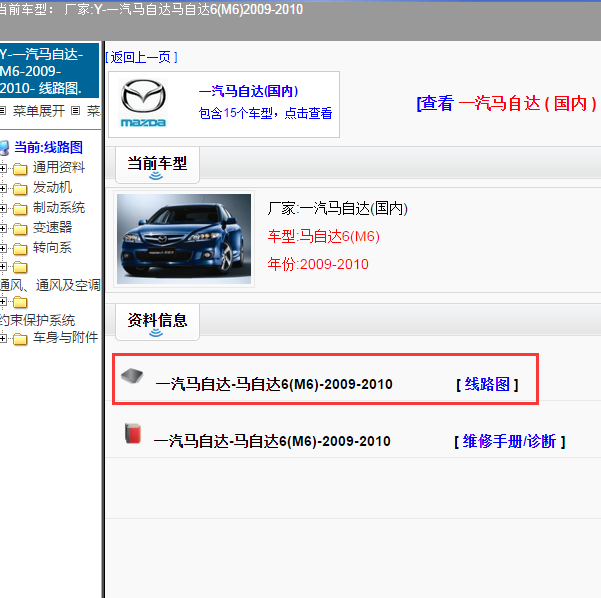The height and width of the screenshot is (598, 601).
Task: Click the Mazda logo icon
Action: point(143,103)
